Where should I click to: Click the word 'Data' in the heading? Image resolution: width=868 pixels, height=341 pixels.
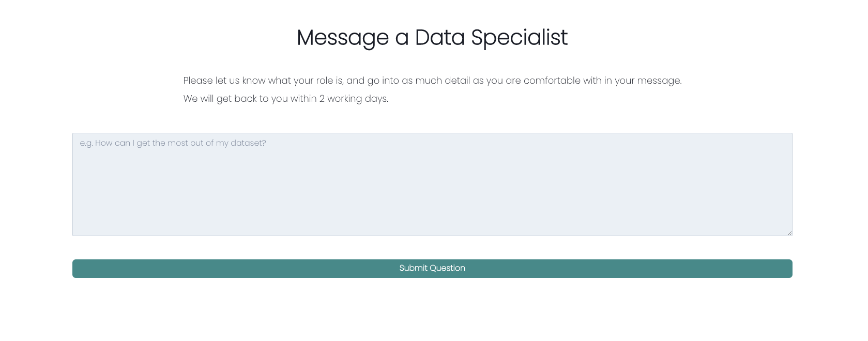point(439,37)
